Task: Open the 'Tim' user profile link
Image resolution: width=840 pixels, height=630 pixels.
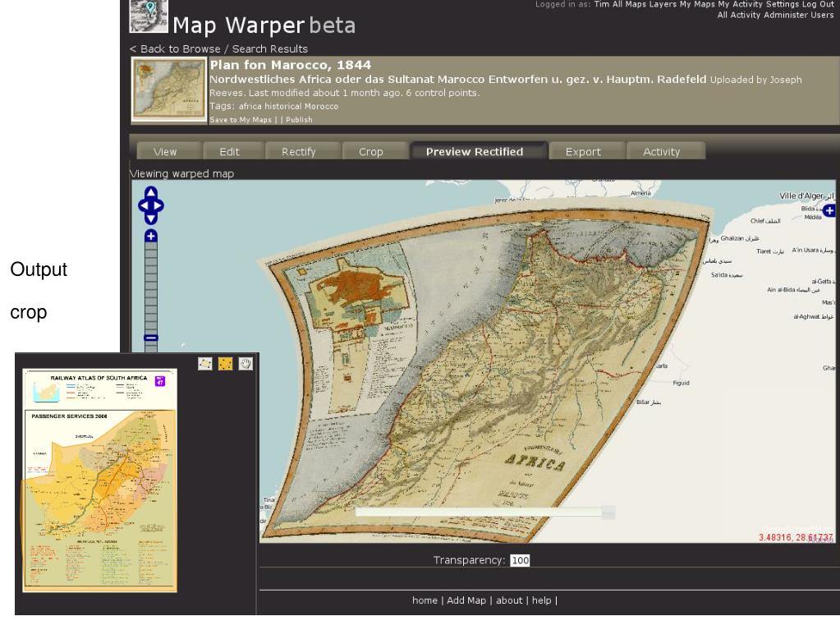Action: tap(602, 4)
